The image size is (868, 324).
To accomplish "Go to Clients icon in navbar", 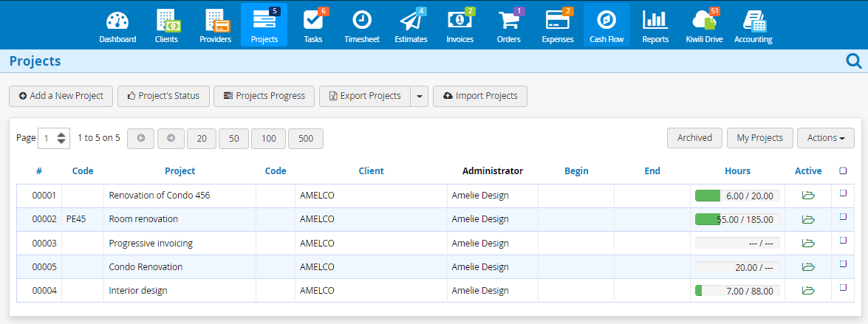I will tap(167, 21).
